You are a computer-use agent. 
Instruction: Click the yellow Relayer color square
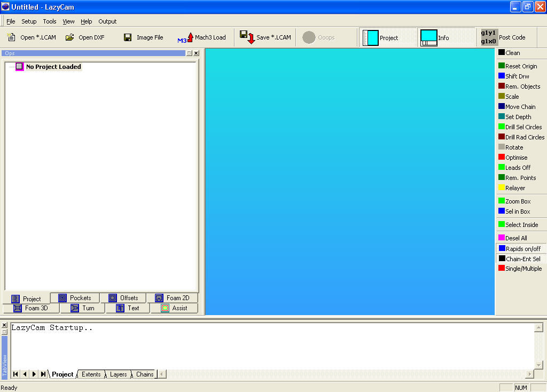(x=502, y=188)
